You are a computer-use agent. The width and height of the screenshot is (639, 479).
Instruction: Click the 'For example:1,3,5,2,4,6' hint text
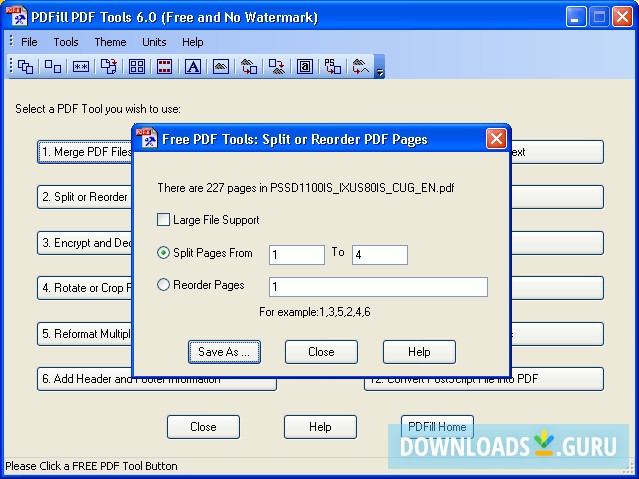tap(315, 312)
